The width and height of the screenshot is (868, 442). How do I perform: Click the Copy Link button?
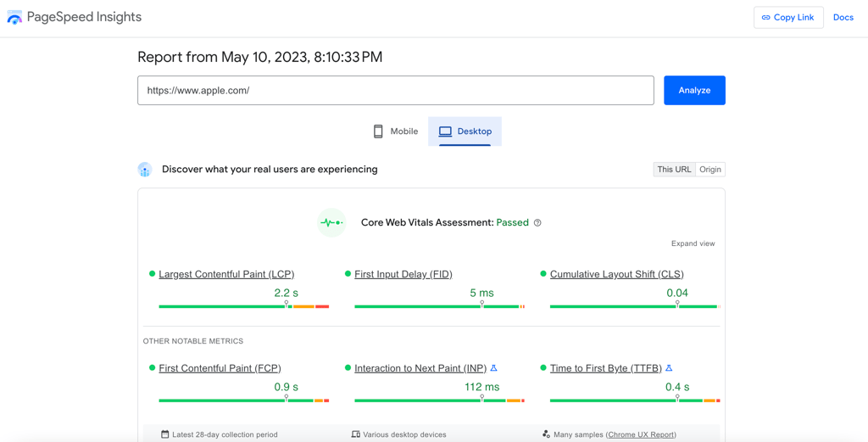coord(788,18)
